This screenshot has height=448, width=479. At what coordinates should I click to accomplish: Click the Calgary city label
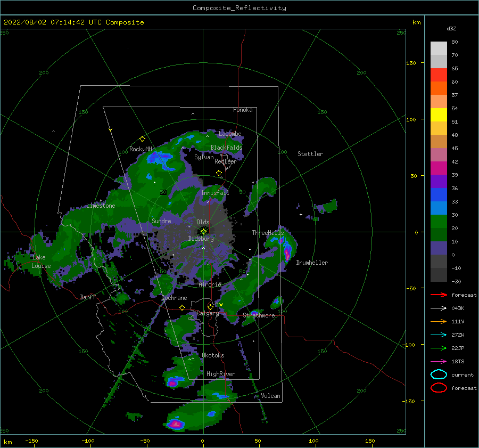click(x=208, y=313)
